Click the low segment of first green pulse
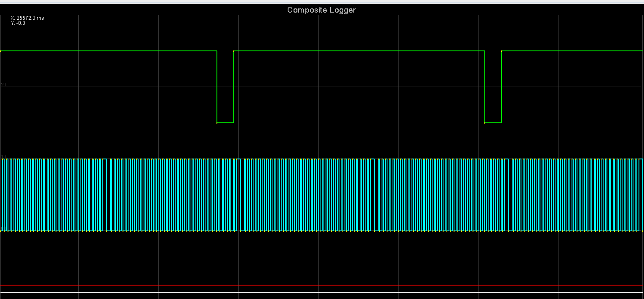Viewport: 644px width, 299px height. (225, 123)
